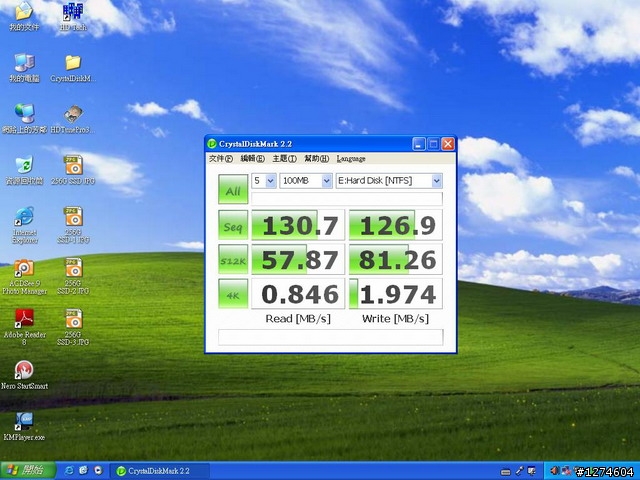Click the 4K read result 0.846

pyautogui.click(x=298, y=294)
